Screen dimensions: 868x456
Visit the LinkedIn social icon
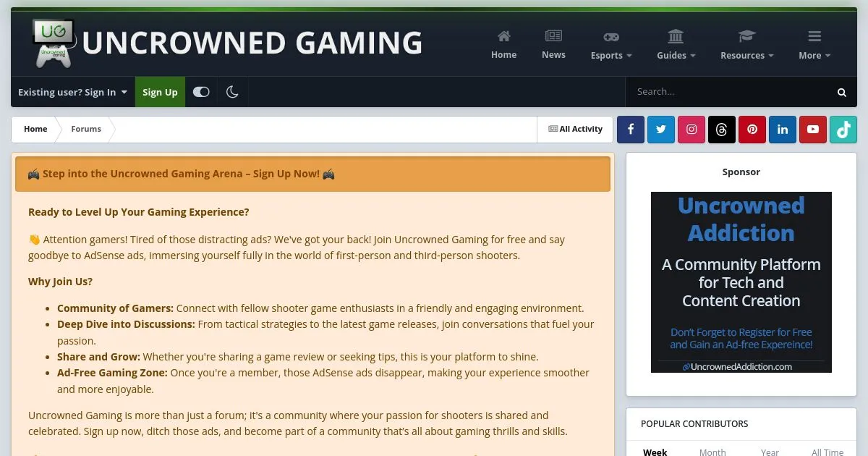tap(783, 130)
